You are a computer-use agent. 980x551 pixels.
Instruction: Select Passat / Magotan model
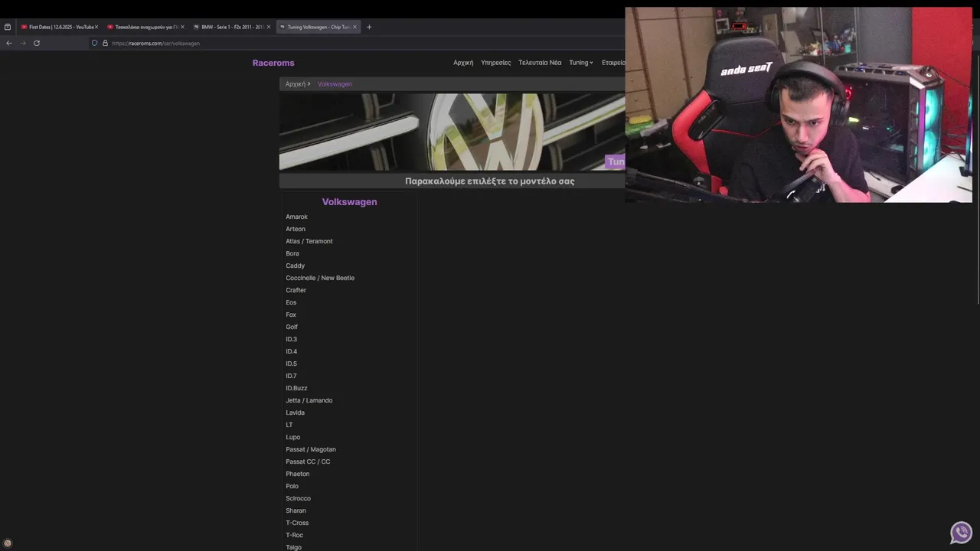311,449
